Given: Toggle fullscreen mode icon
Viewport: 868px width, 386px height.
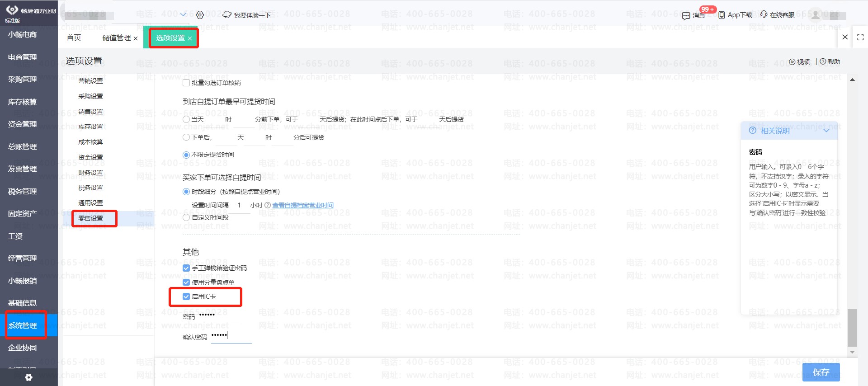Looking at the screenshot, I should (x=860, y=37).
